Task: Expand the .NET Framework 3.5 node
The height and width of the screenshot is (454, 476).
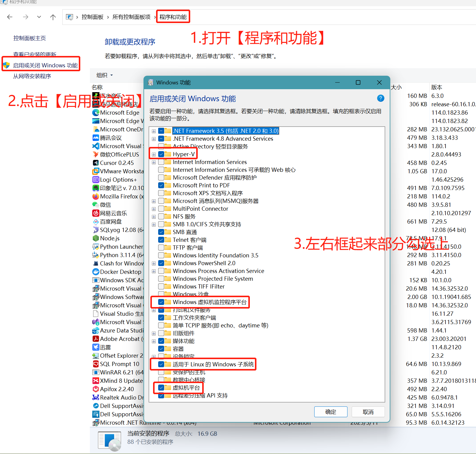Action: [154, 131]
